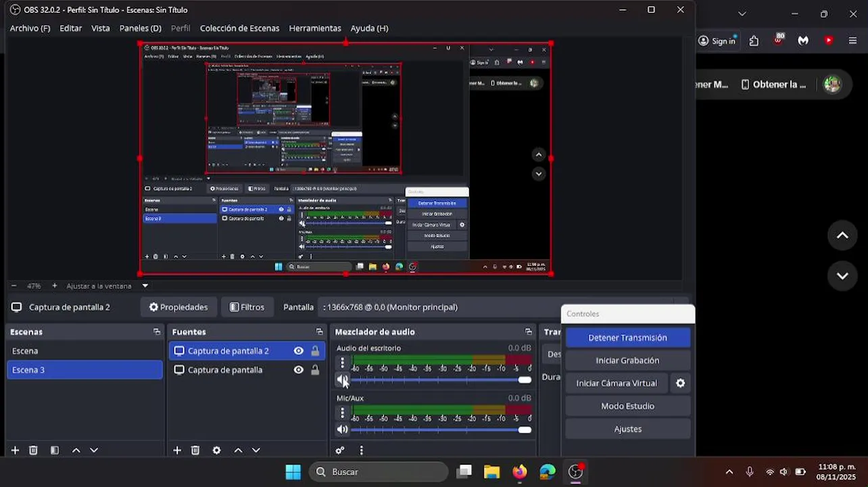Open File Explorer from taskbar
This screenshot has height=487, width=868.
(491, 471)
